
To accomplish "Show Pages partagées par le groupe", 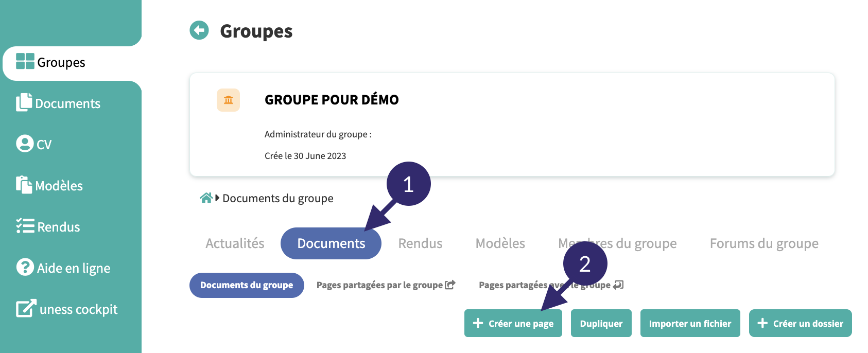I will [x=385, y=285].
